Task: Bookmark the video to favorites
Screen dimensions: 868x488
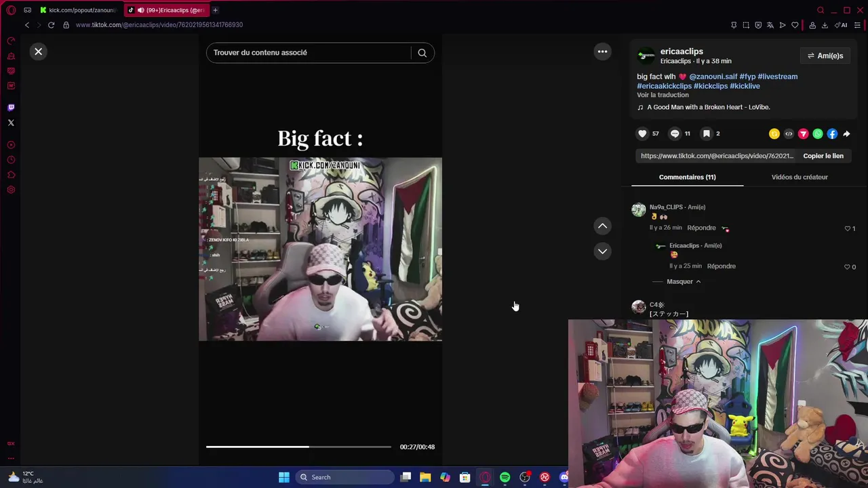Action: pos(706,134)
